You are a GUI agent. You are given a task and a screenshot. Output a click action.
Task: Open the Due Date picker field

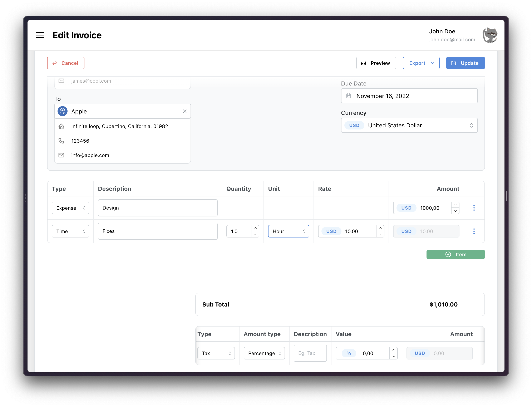[409, 96]
